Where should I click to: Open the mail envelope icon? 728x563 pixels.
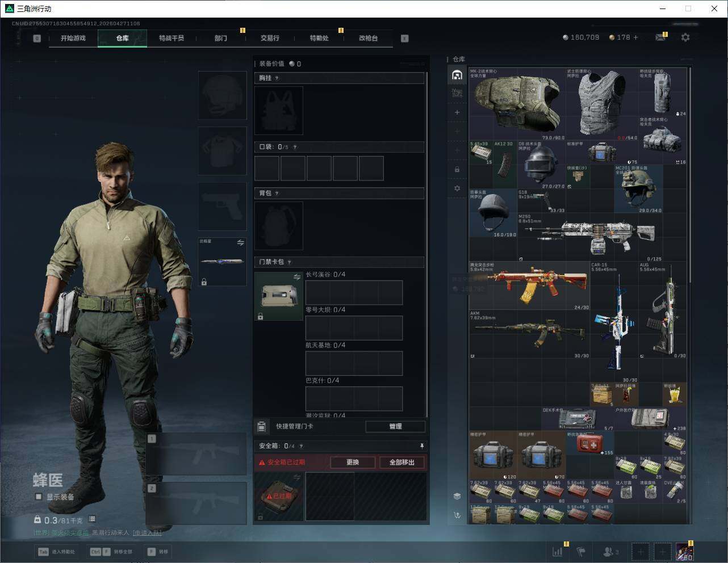point(660,37)
